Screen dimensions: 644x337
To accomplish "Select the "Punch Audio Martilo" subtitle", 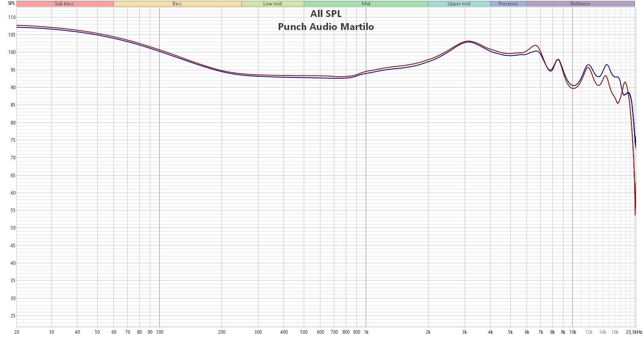I will 326,27.
